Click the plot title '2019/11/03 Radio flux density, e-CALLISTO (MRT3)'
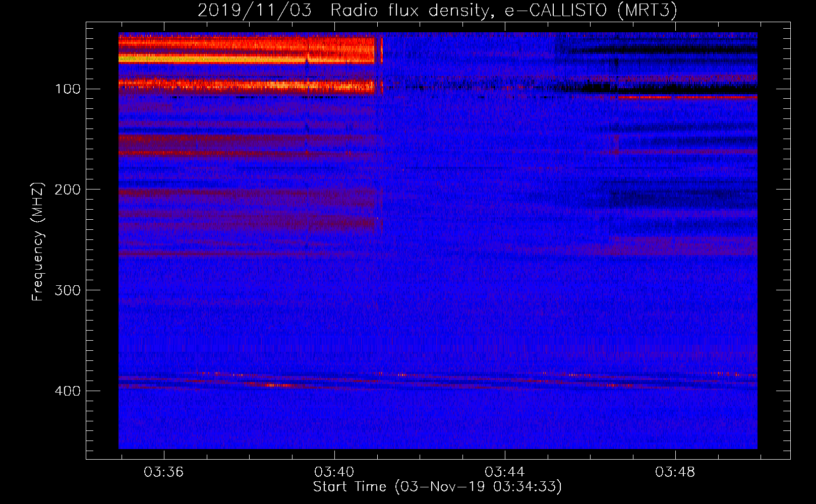 pyautogui.click(x=437, y=11)
